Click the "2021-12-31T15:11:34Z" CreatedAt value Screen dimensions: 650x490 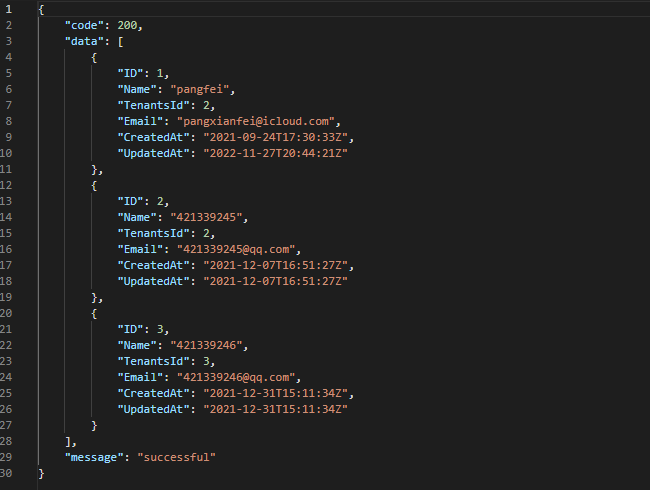[278, 393]
